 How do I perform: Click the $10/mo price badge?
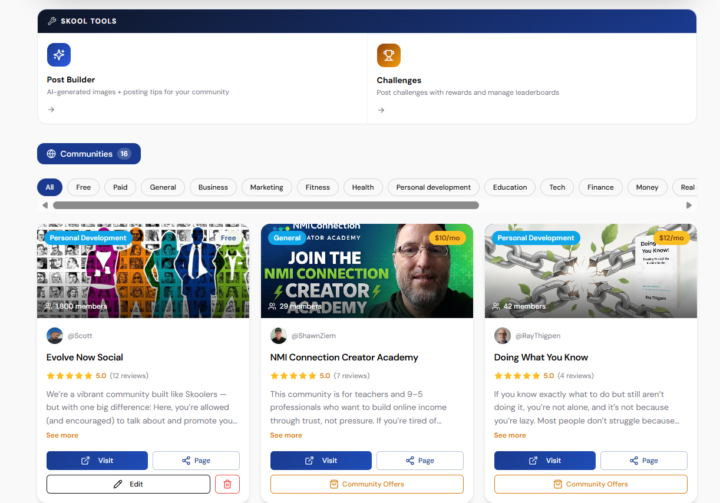[x=447, y=238]
